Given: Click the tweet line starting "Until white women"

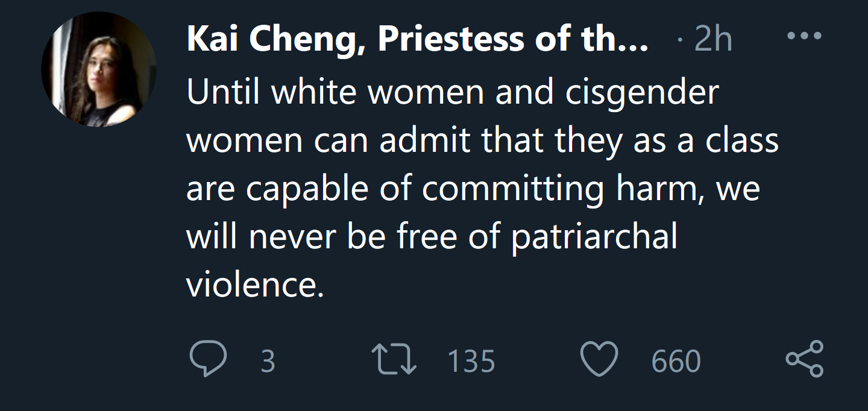Looking at the screenshot, I should pos(452,93).
